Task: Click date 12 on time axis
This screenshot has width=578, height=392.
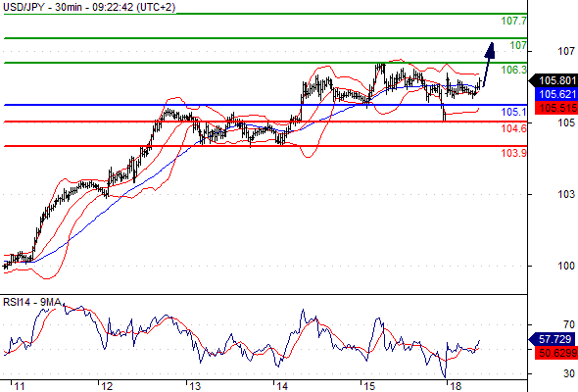Action: coord(107,386)
